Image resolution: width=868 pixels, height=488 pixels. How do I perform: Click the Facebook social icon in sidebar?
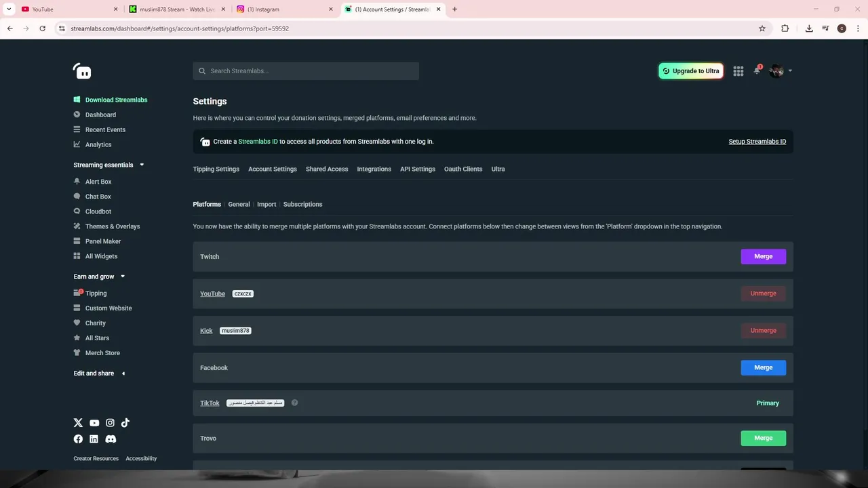[x=78, y=439]
